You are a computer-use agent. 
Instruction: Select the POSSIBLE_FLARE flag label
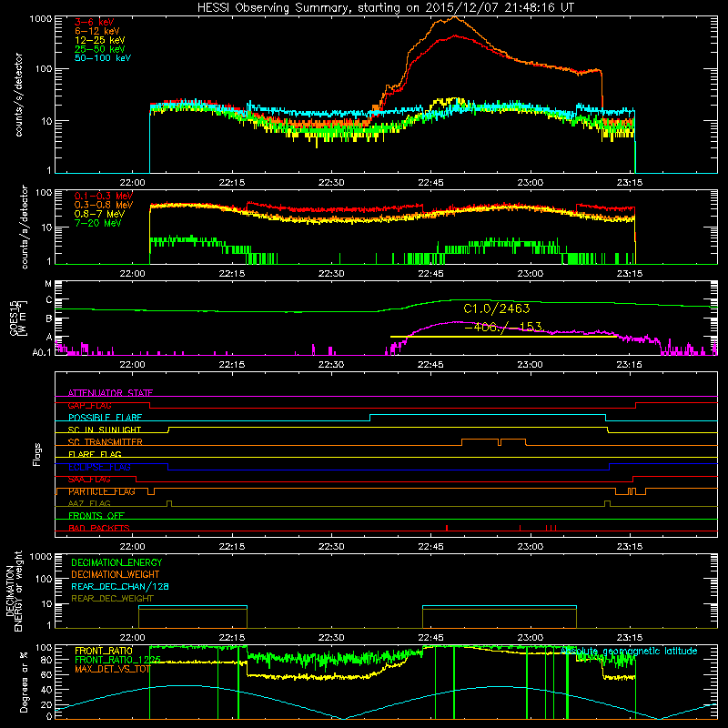(105, 418)
